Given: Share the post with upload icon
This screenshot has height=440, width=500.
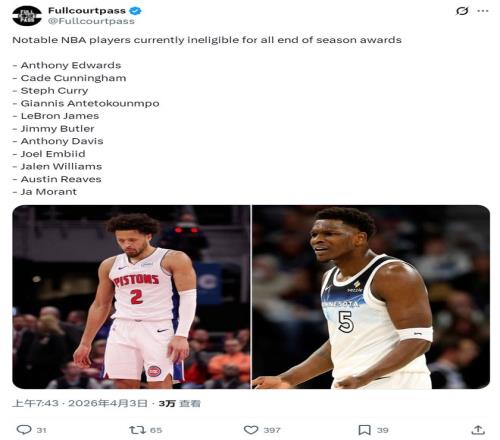Looking at the screenshot, I should click(478, 430).
